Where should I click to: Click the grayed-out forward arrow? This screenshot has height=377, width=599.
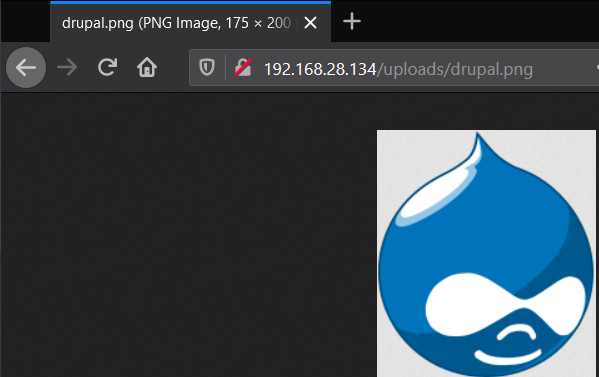(67, 68)
